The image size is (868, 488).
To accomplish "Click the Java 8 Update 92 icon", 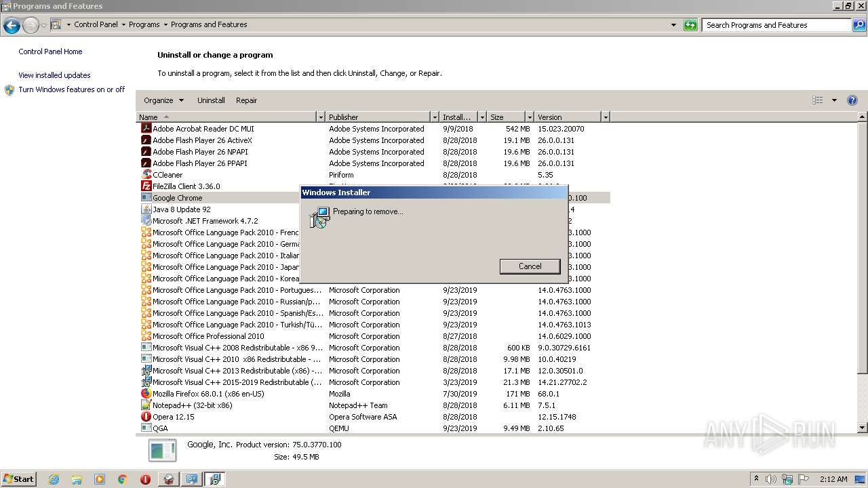I will click(146, 209).
